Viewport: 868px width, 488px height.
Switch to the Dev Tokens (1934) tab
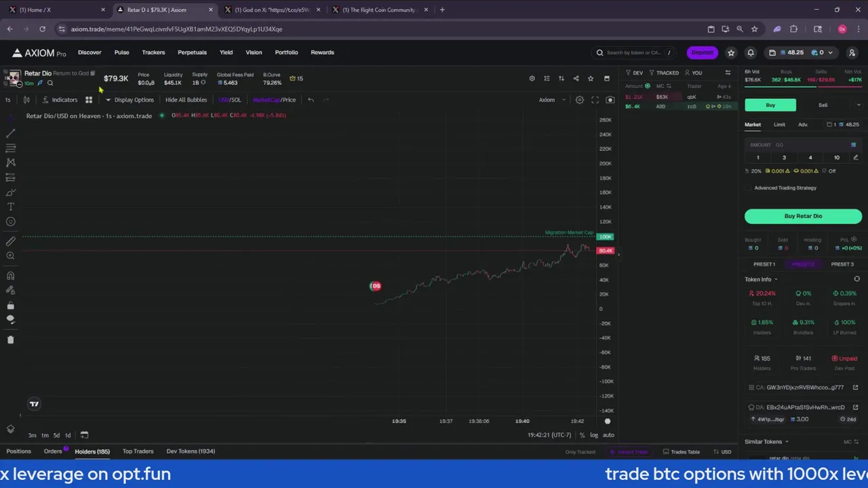(191, 451)
